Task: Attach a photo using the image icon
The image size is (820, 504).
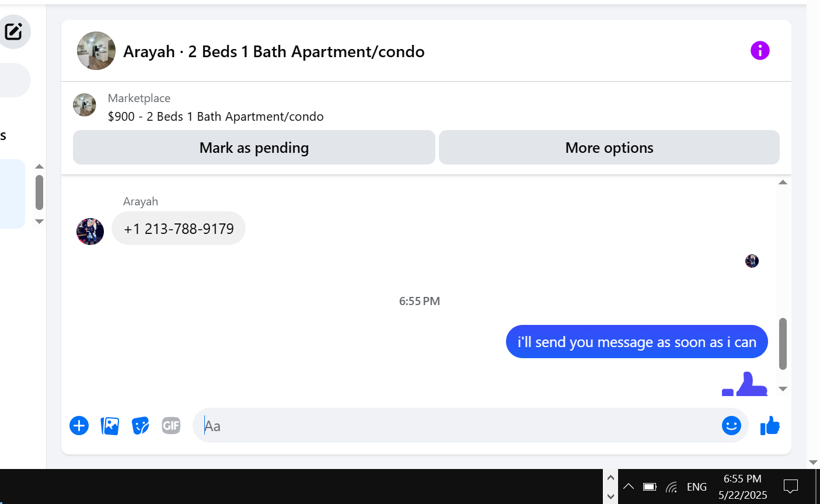Action: tap(110, 426)
